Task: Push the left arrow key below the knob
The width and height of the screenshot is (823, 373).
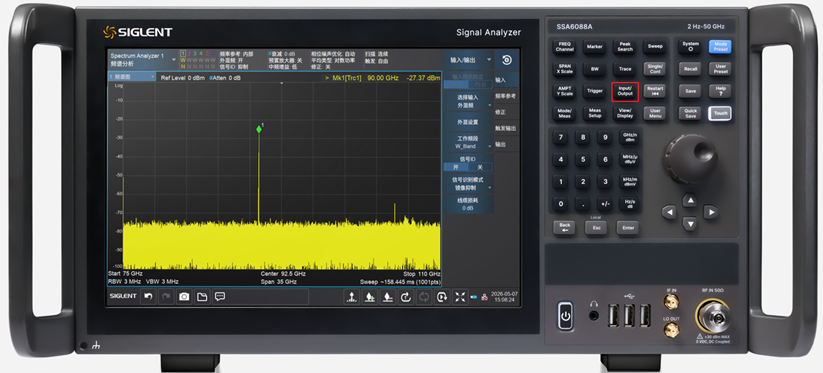Action: pyautogui.click(x=669, y=212)
